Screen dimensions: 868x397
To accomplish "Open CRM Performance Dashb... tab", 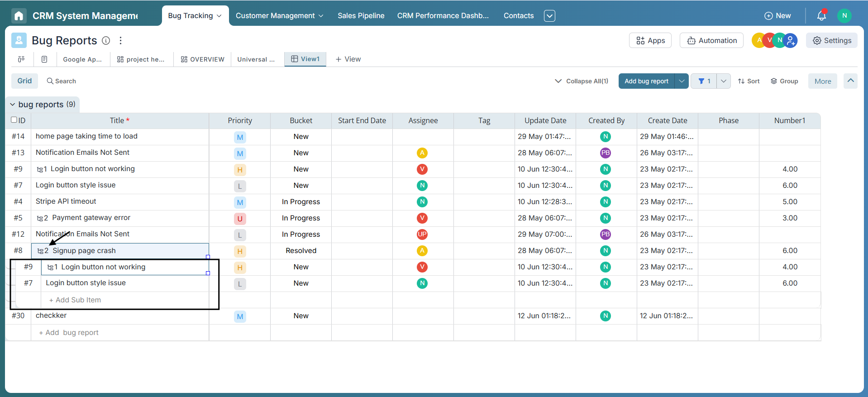I will click(443, 16).
